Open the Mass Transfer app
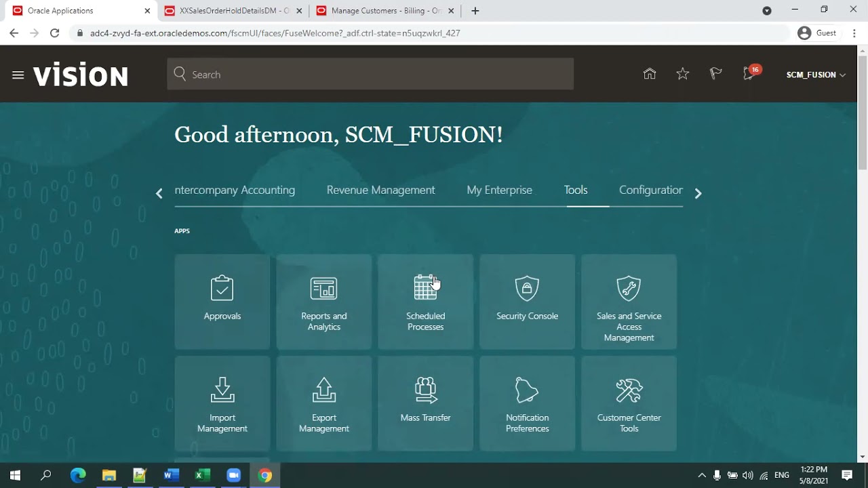Image resolution: width=868 pixels, height=488 pixels. (426, 403)
